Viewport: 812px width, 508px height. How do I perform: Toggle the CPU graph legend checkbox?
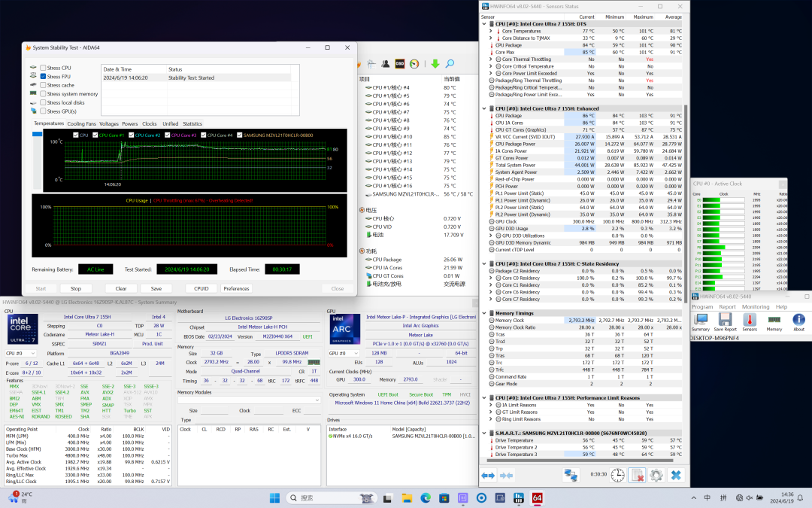point(76,135)
